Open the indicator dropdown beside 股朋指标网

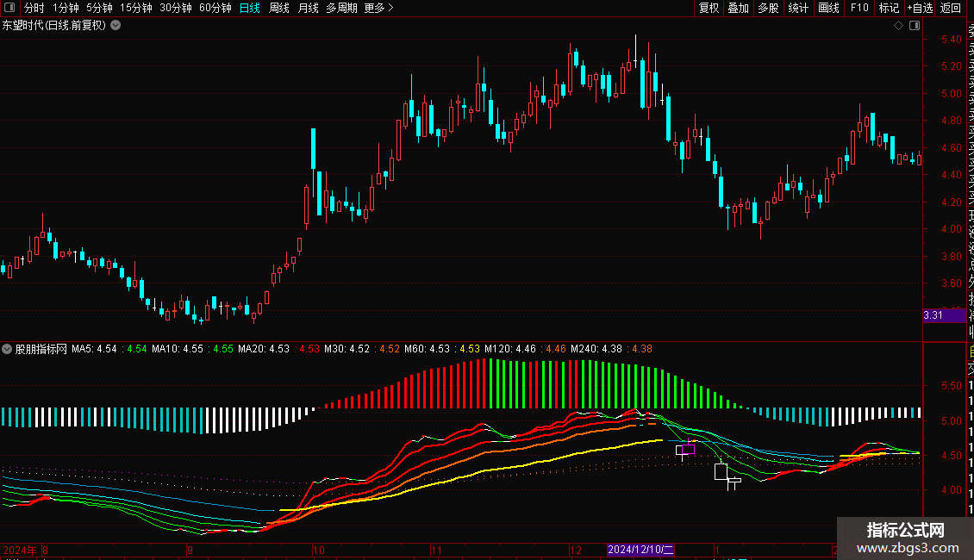7,349
